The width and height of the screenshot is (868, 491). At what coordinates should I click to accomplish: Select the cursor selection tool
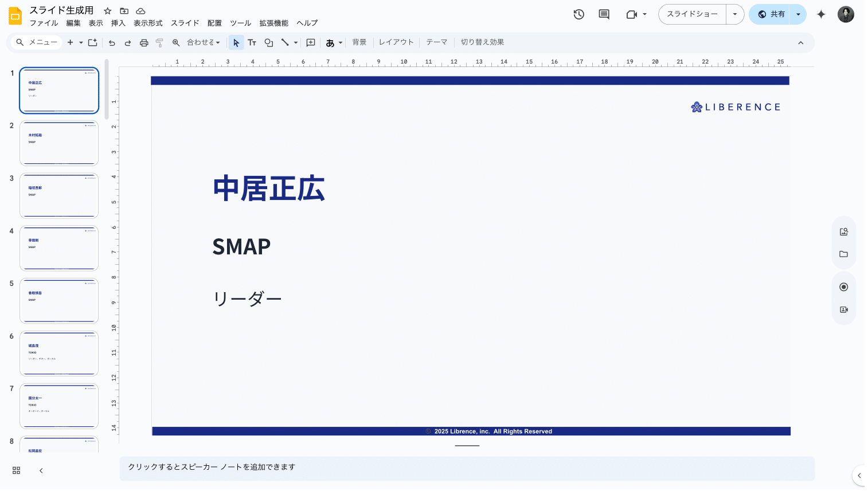pos(236,42)
